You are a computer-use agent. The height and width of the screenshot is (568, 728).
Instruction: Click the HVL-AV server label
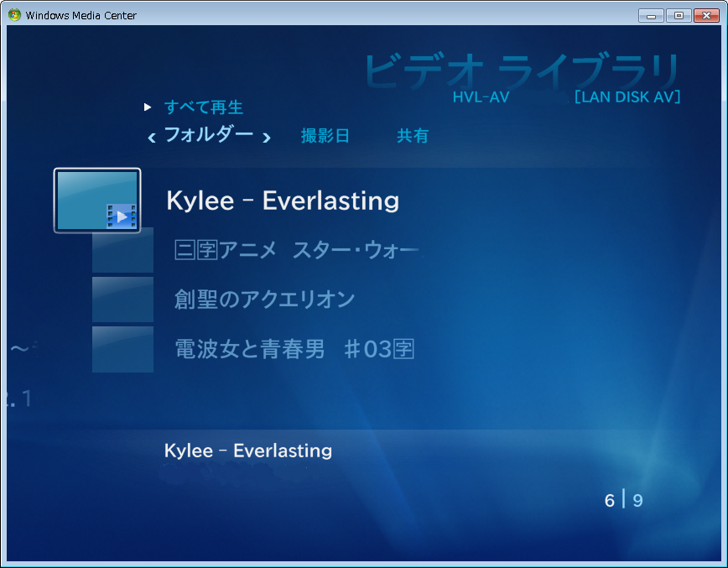tap(481, 97)
